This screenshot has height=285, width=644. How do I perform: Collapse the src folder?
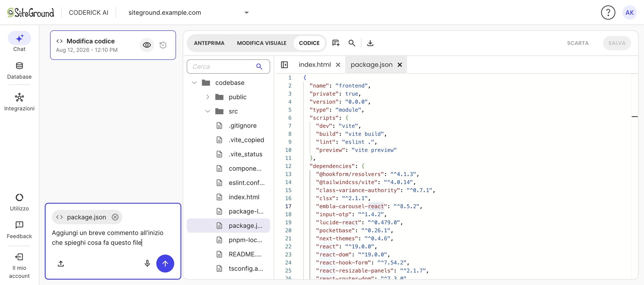coord(208,111)
